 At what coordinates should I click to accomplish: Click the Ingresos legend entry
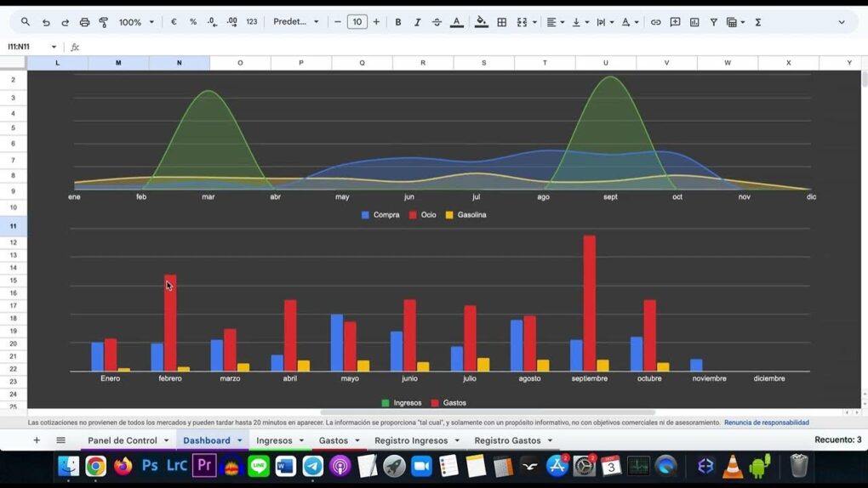click(x=402, y=403)
